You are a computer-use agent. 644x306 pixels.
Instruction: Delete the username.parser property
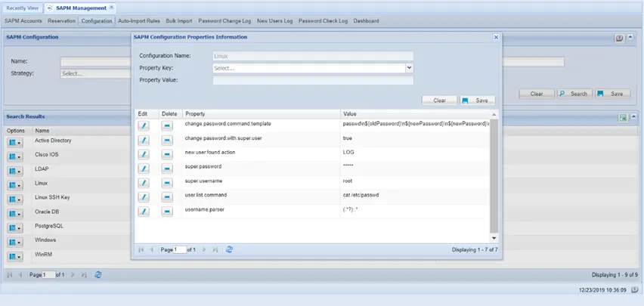(x=167, y=212)
